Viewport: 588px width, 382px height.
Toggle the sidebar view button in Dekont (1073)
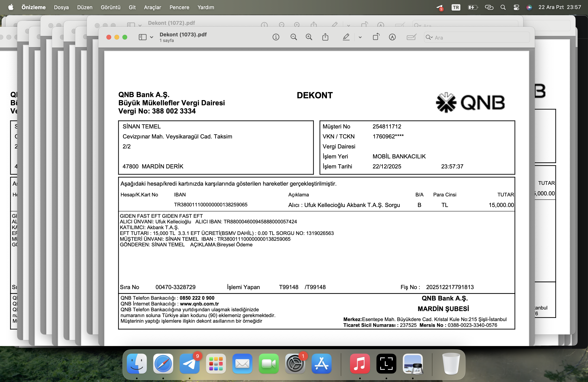coord(143,37)
